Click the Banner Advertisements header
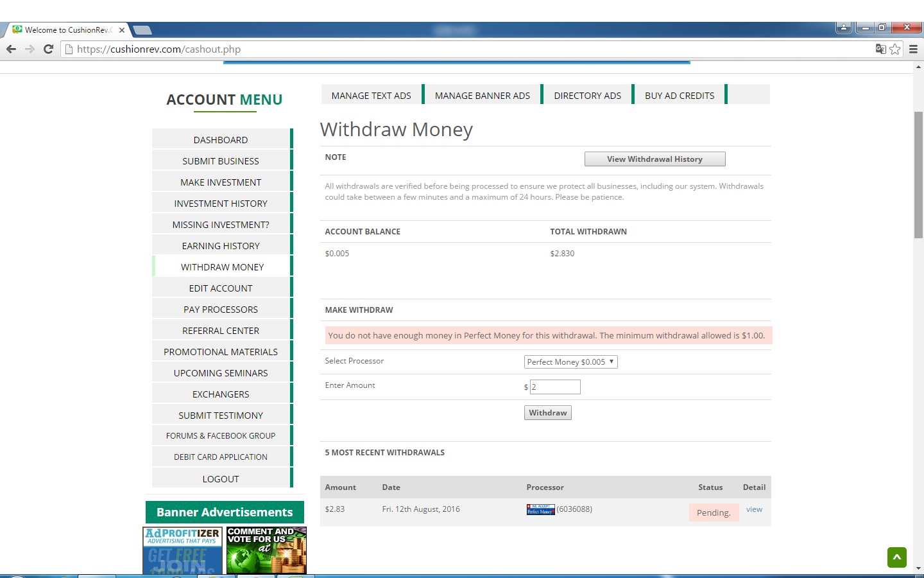Image resolution: width=924 pixels, height=578 pixels. click(x=225, y=512)
